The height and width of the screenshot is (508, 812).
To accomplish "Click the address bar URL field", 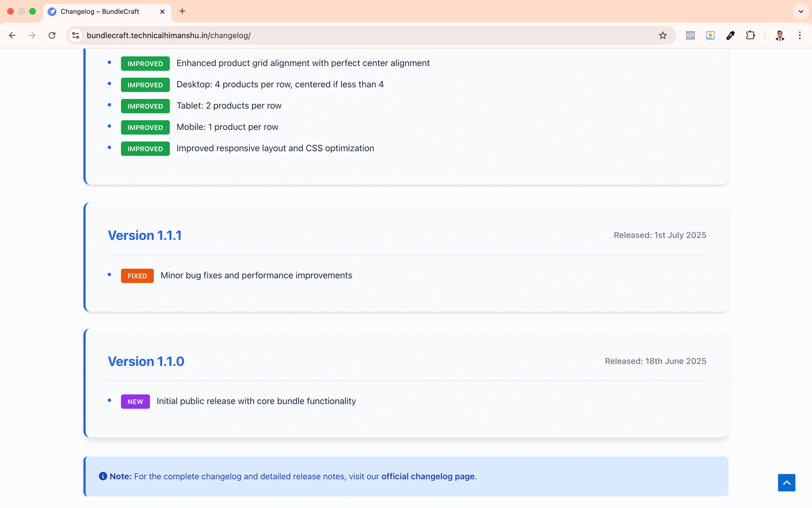I will tap(355, 36).
